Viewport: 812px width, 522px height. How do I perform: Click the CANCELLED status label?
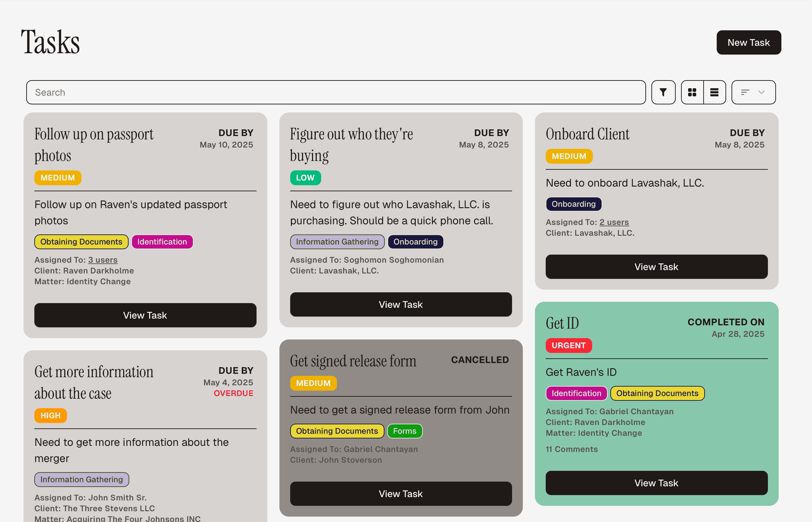480,360
